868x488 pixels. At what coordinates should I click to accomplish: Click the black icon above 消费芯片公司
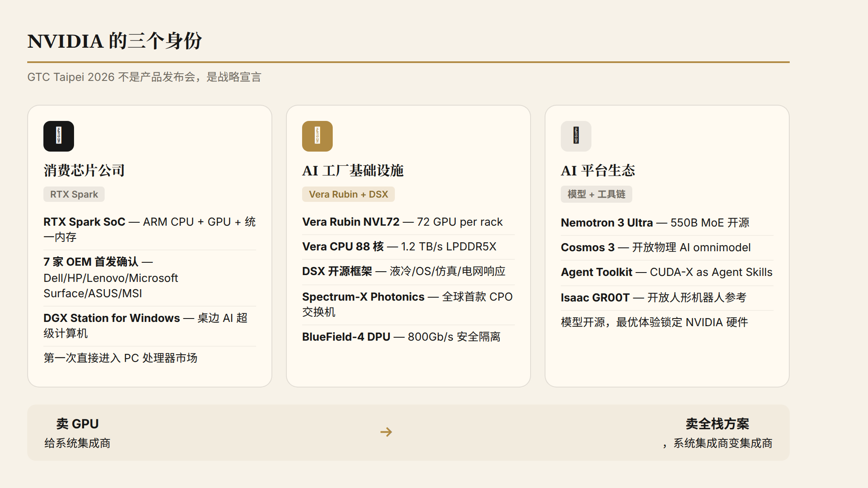[59, 136]
